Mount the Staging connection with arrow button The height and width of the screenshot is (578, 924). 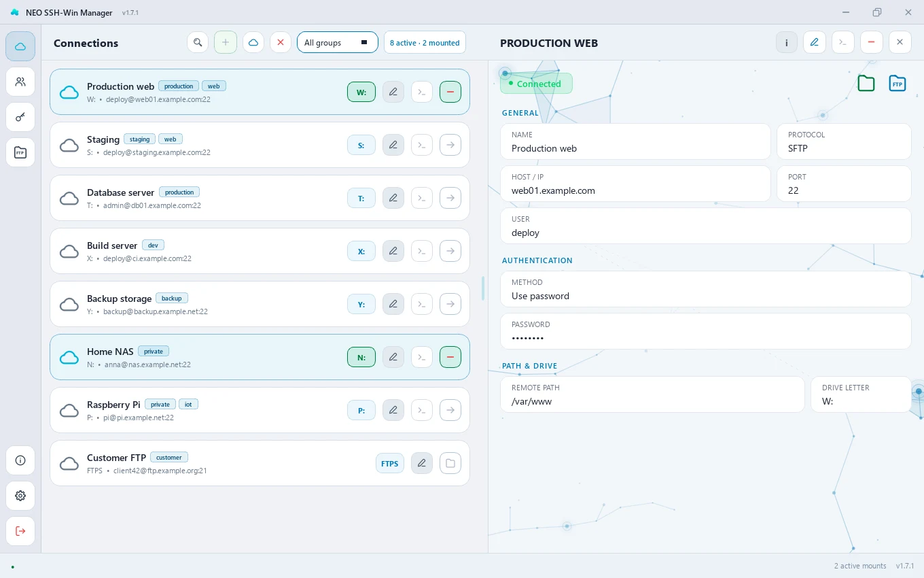[450, 145]
